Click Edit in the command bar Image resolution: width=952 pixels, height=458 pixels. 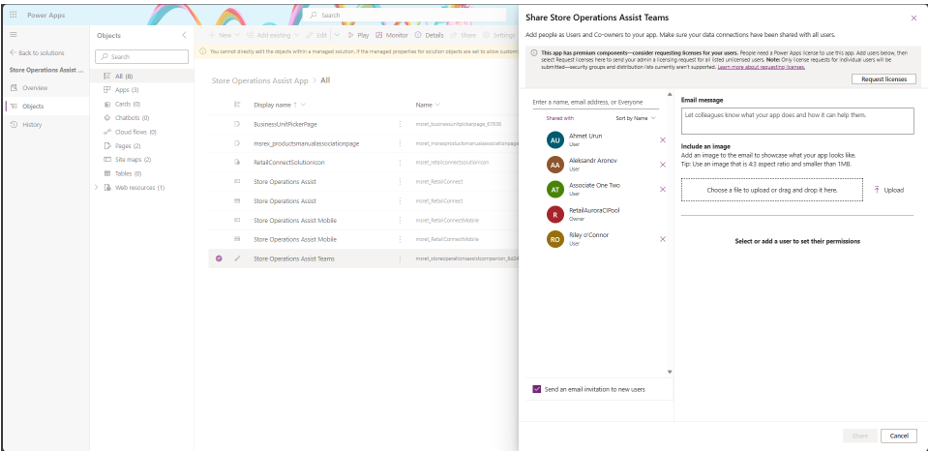click(316, 35)
